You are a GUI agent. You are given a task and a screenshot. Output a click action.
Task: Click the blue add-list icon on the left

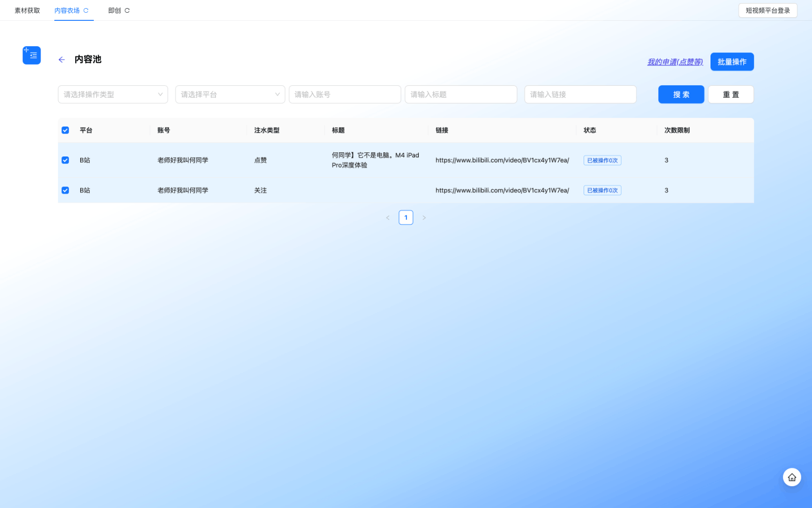[31, 55]
